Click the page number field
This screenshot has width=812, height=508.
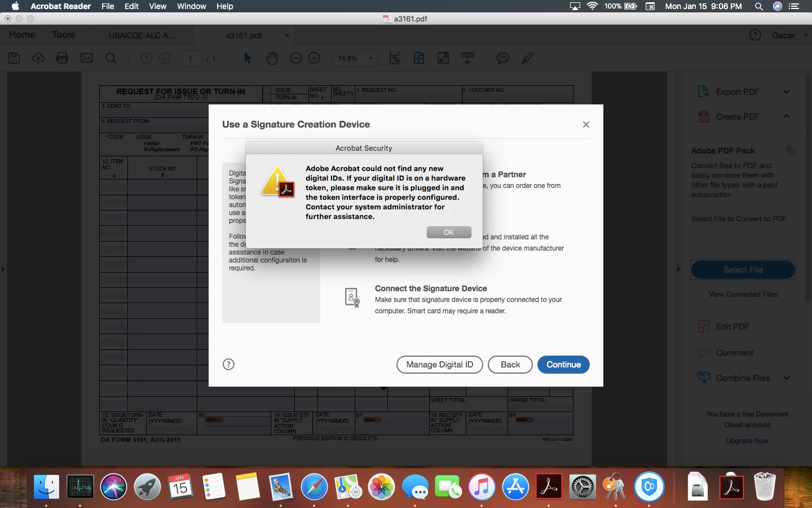[x=192, y=58]
